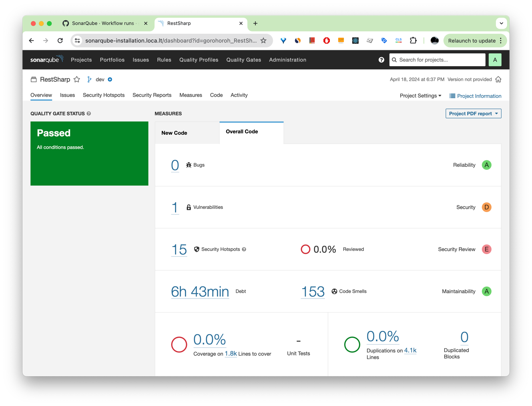The height and width of the screenshot is (406, 532).
Task: Open the Project Settings dropdown
Action: click(420, 96)
